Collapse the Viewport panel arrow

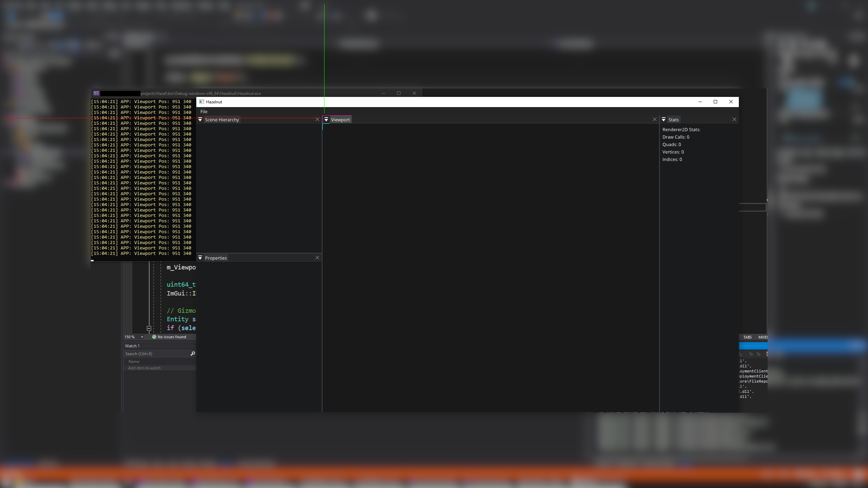pyautogui.click(x=326, y=119)
